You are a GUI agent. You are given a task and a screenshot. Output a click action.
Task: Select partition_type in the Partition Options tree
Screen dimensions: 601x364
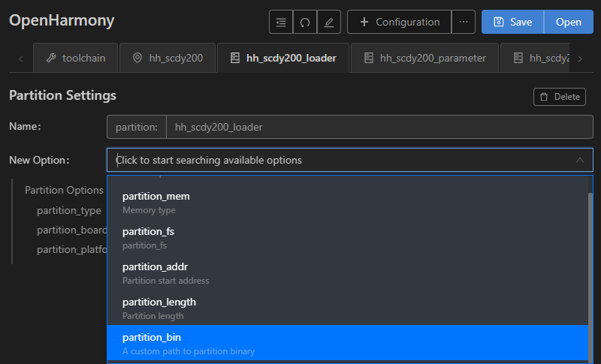(69, 210)
